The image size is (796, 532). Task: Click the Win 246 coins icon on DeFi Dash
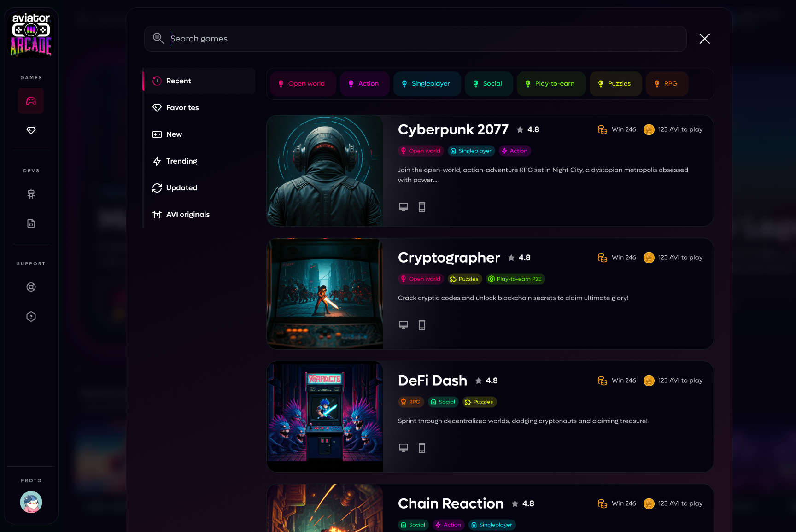coord(603,380)
